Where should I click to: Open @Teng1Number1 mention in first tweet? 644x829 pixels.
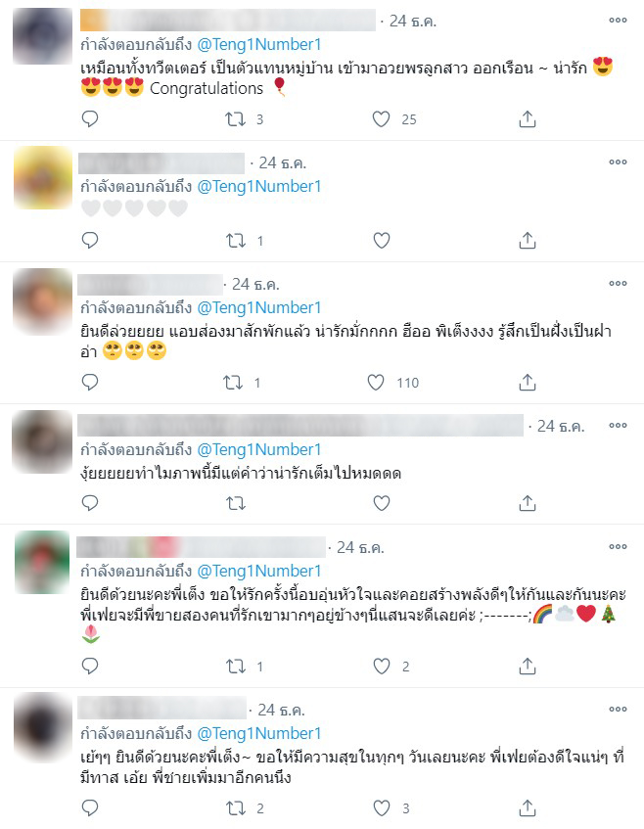[x=259, y=44]
